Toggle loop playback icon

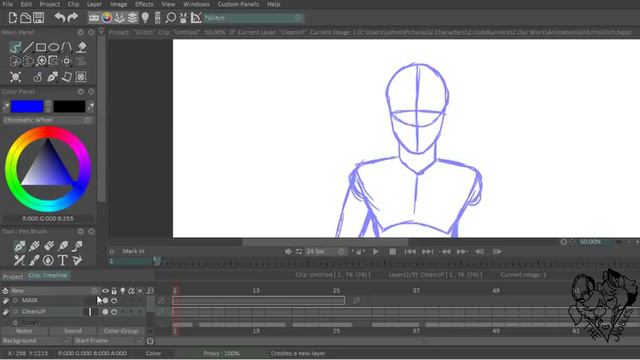pyautogui.click(x=299, y=251)
